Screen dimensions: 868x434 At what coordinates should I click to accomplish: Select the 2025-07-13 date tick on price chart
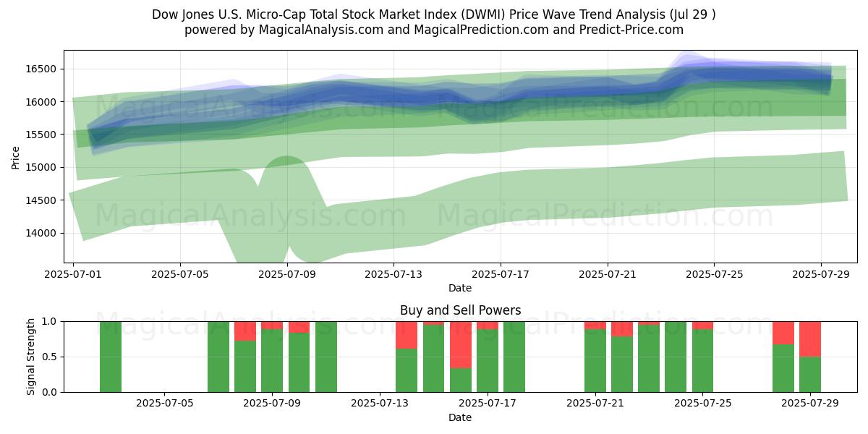(393, 275)
